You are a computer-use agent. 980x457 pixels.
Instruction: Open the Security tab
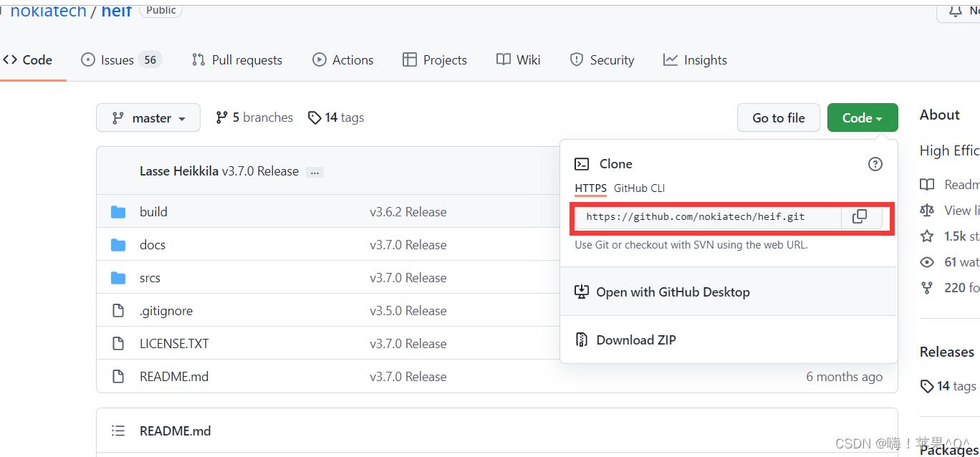tap(602, 60)
